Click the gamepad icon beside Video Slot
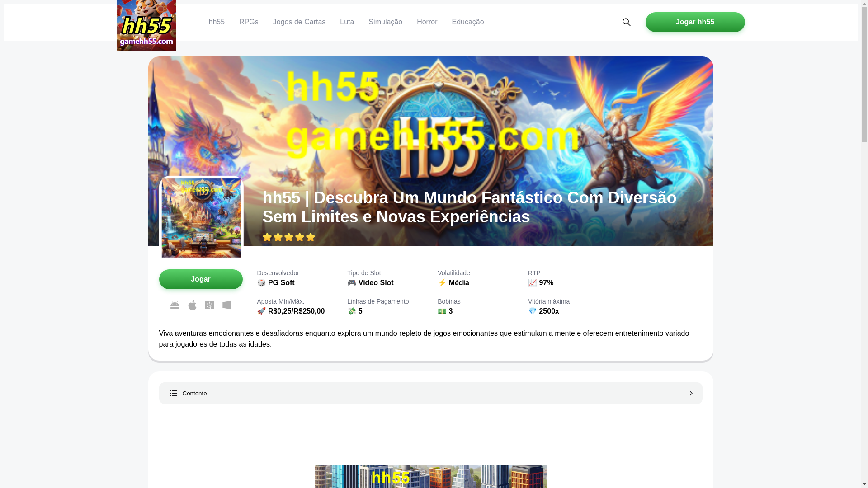868x488 pixels. (x=352, y=283)
